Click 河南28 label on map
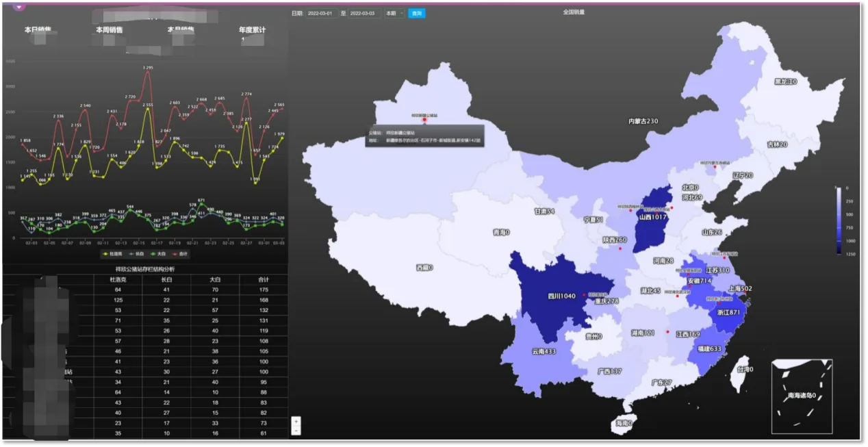This screenshot has height=447, width=868. point(663,261)
